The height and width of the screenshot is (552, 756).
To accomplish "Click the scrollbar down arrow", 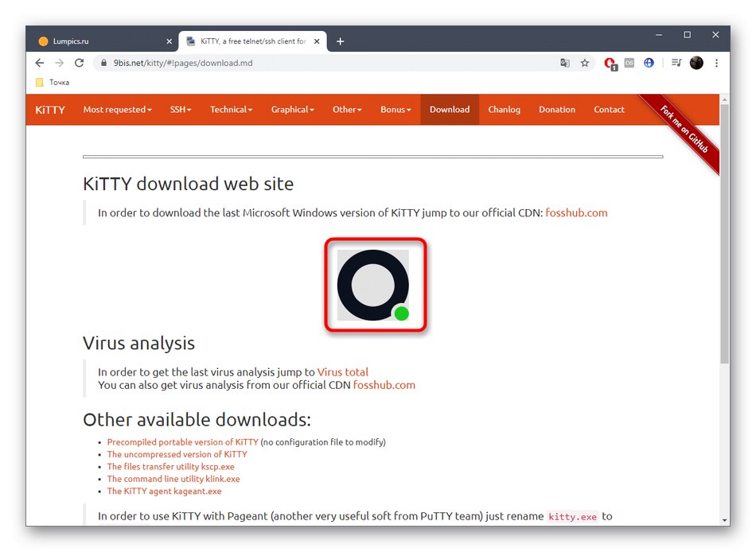I will [724, 520].
